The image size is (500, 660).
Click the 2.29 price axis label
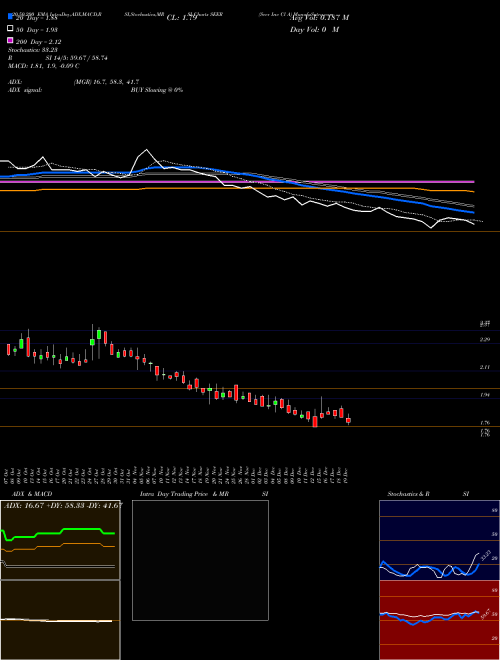click(484, 339)
